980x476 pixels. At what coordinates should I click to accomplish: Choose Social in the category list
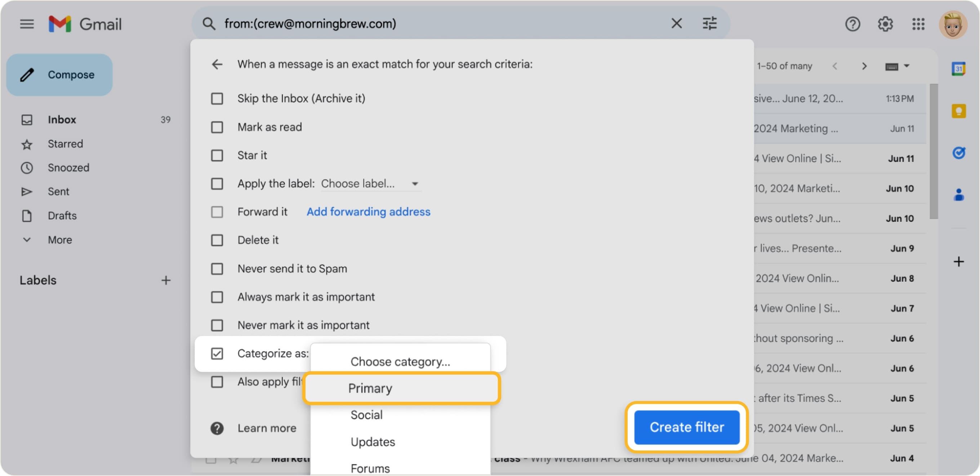coord(366,415)
